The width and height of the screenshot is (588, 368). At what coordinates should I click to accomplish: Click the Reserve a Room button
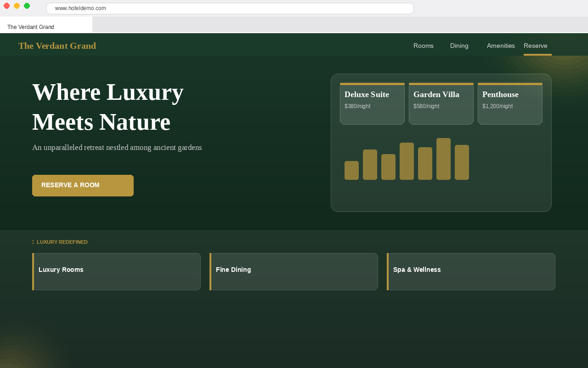pyautogui.click(x=83, y=185)
